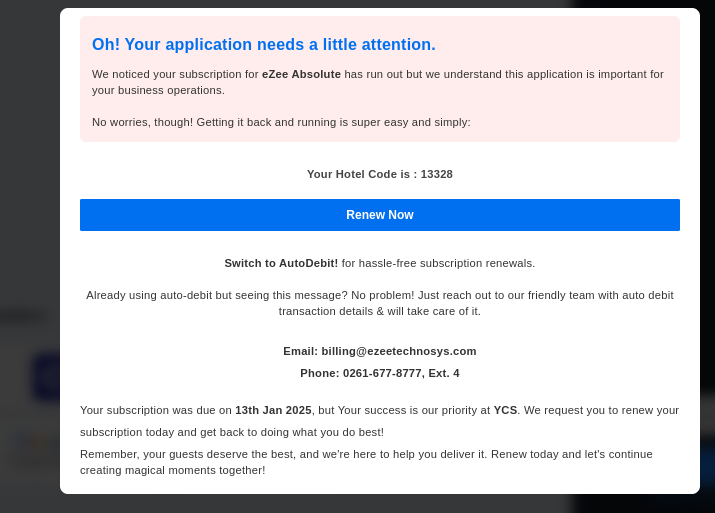
Task: Click the "hassle-free subscription renewals" text
Action: coord(438,263)
